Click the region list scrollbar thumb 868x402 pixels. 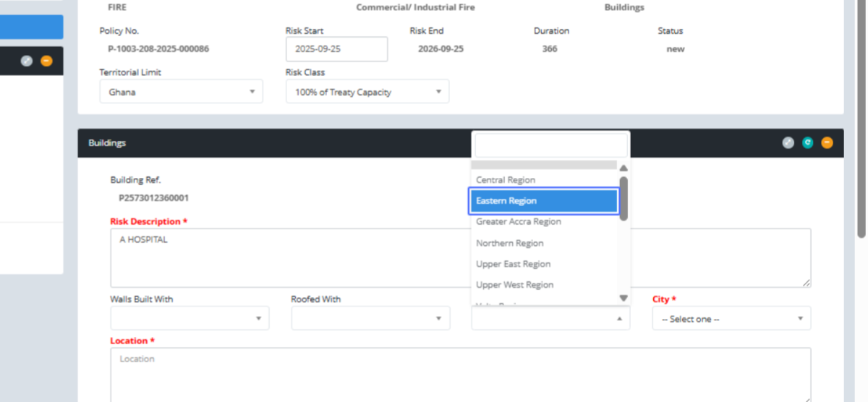coord(624,198)
